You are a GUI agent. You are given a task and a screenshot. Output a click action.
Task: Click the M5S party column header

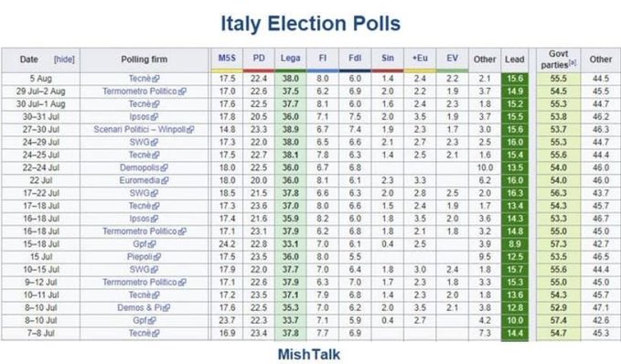227,58
